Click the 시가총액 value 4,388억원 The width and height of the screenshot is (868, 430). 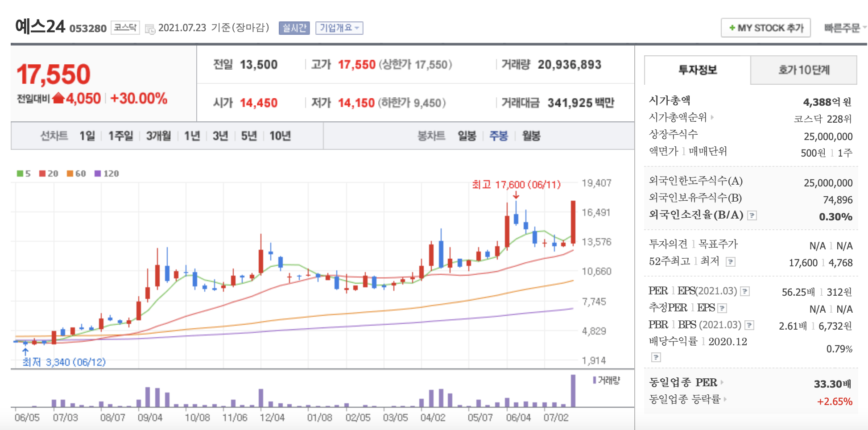827,102
